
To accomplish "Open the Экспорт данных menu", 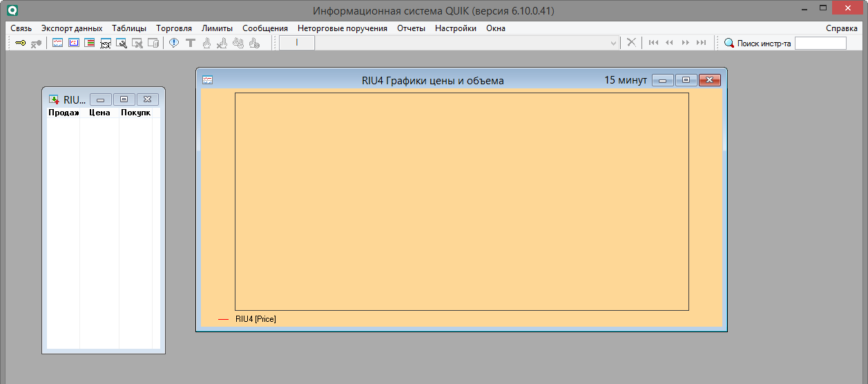I will click(x=72, y=28).
